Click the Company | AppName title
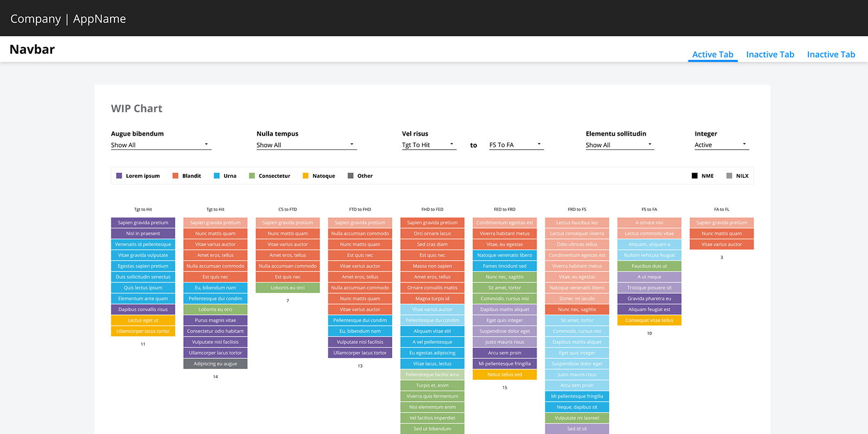Image resolution: width=868 pixels, height=434 pixels. [x=68, y=18]
